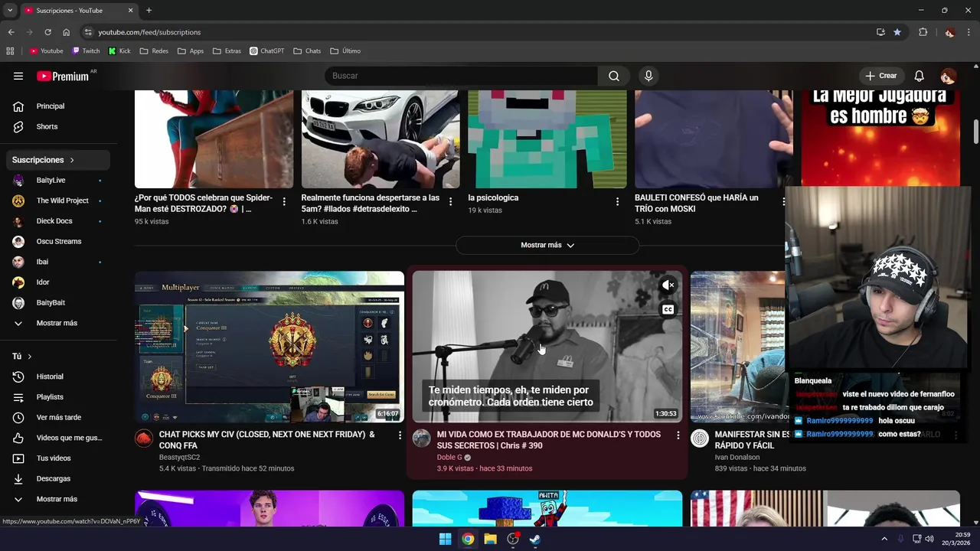This screenshot has height=551, width=980.
Task: Open the Twitch bookmark
Action: pos(86,51)
